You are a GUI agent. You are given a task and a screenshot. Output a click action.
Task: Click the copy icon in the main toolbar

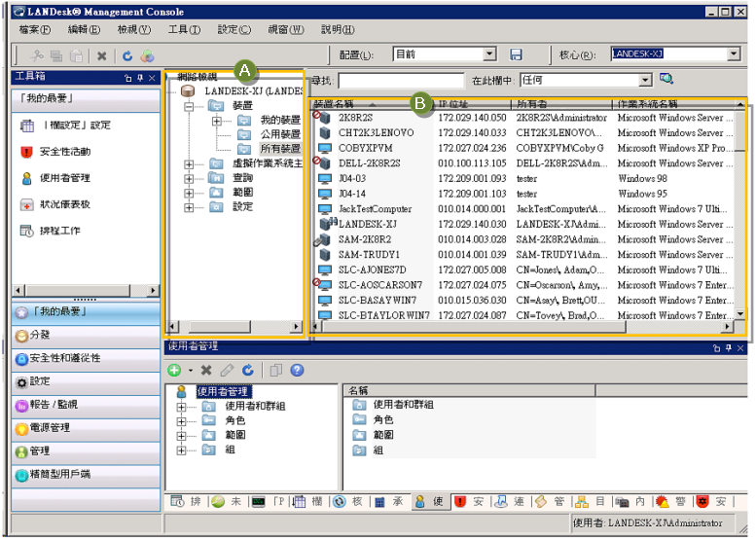56,55
